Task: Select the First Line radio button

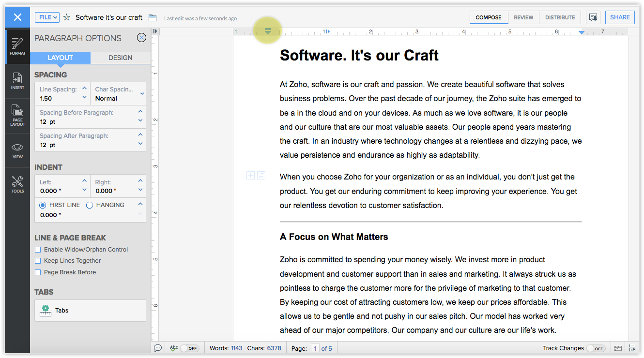Action: click(x=43, y=205)
